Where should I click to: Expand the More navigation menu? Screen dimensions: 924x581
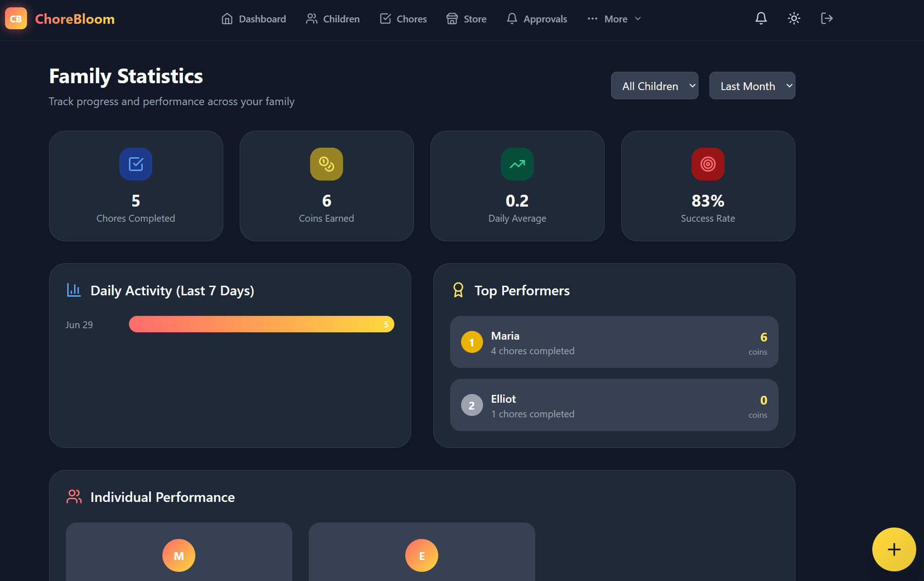pos(614,19)
